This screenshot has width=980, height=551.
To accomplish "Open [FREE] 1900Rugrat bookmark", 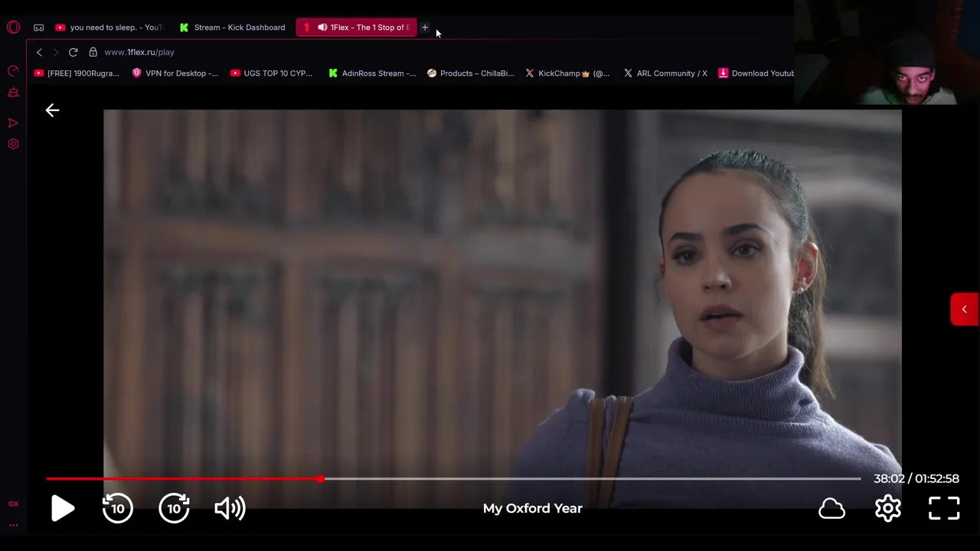I will [77, 73].
